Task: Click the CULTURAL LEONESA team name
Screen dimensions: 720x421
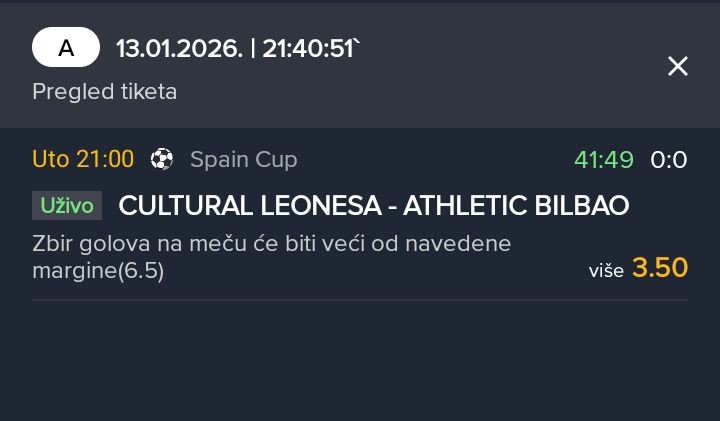Action: [250, 205]
